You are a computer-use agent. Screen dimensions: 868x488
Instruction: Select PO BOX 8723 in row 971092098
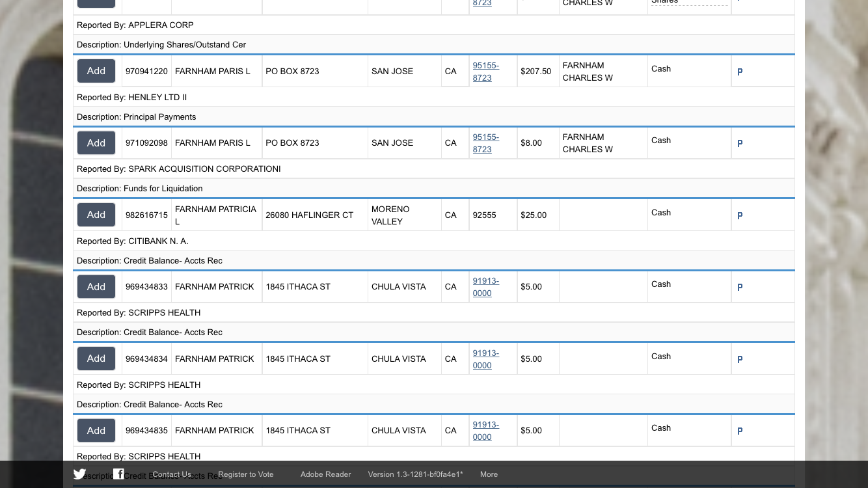point(292,143)
